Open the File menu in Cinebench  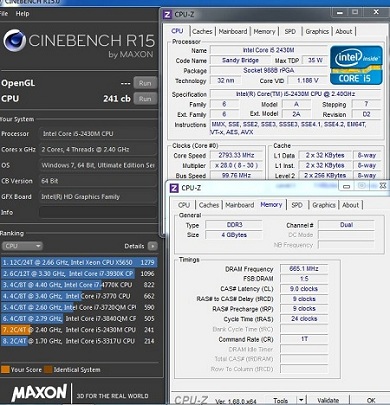point(4,14)
